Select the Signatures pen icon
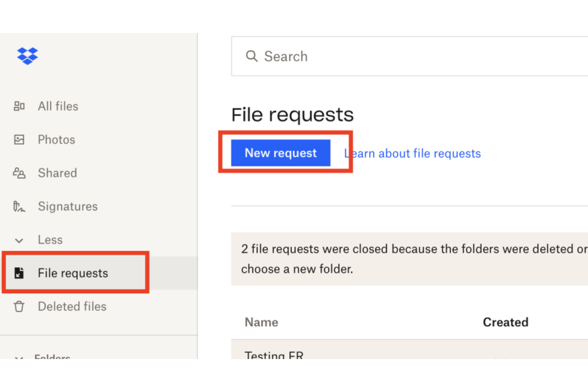This screenshot has width=588, height=392. click(x=19, y=206)
